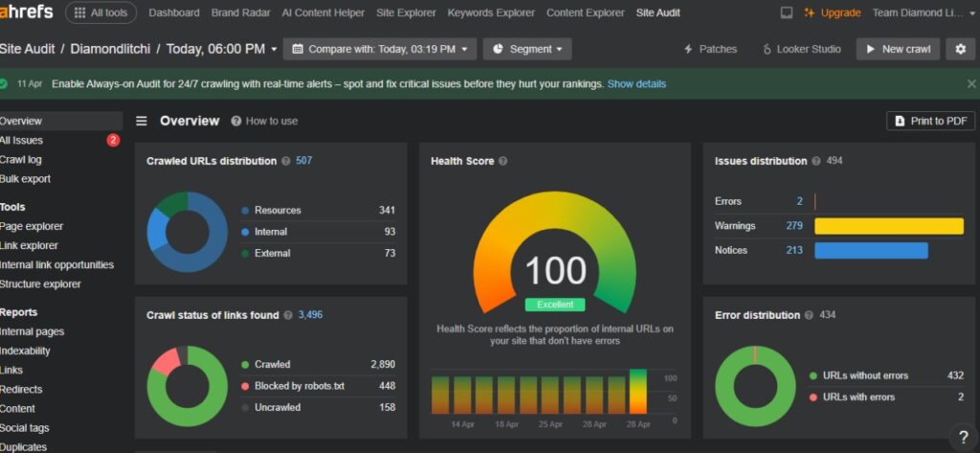Click Print to PDF
980x453 pixels.
point(930,121)
